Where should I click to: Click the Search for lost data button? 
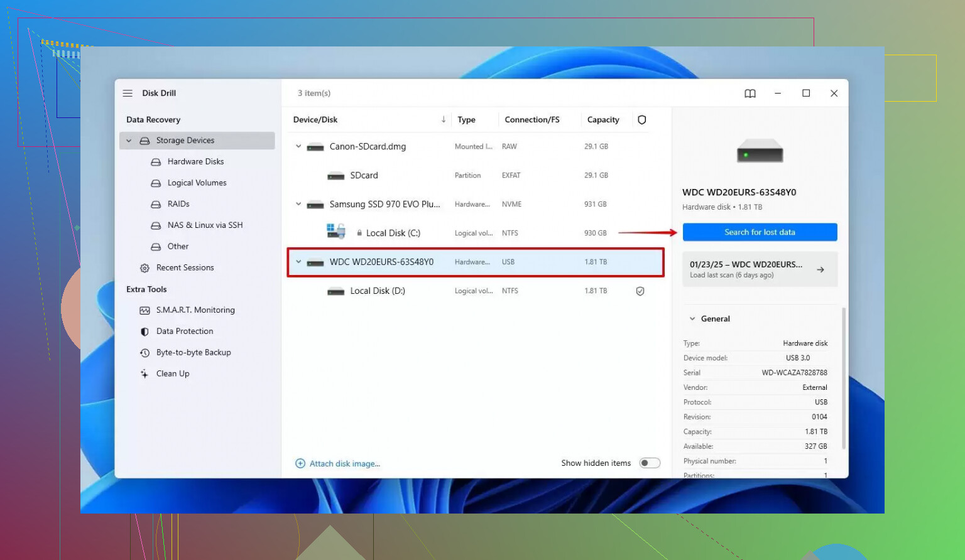[x=760, y=232]
